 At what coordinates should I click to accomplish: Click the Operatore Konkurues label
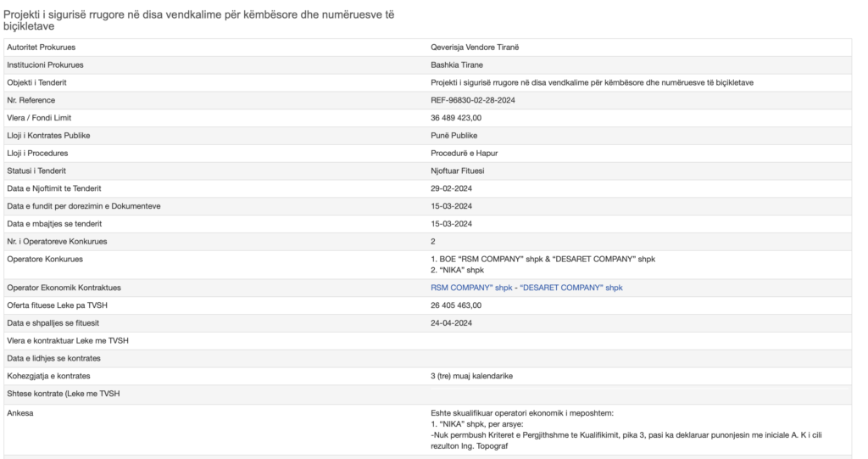(45, 260)
